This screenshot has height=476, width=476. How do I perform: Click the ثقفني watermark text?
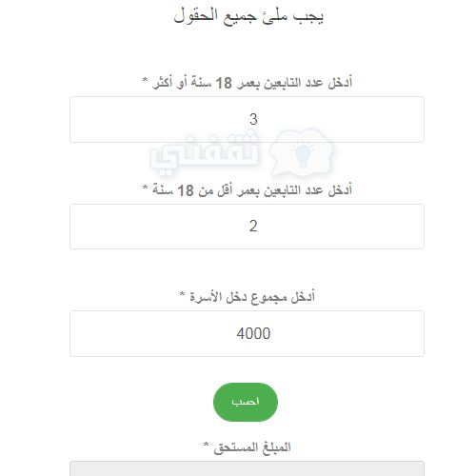pos(204,154)
